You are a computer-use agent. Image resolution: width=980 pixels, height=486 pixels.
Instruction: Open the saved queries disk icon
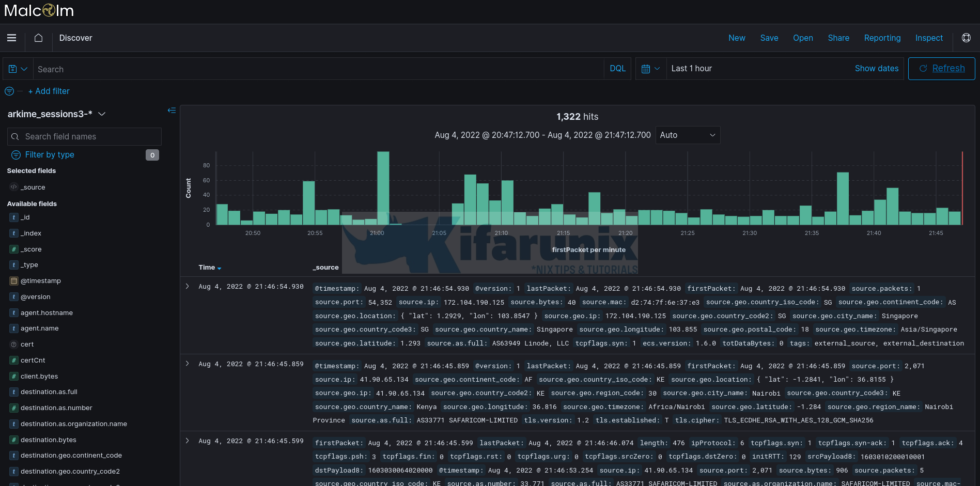click(x=18, y=69)
